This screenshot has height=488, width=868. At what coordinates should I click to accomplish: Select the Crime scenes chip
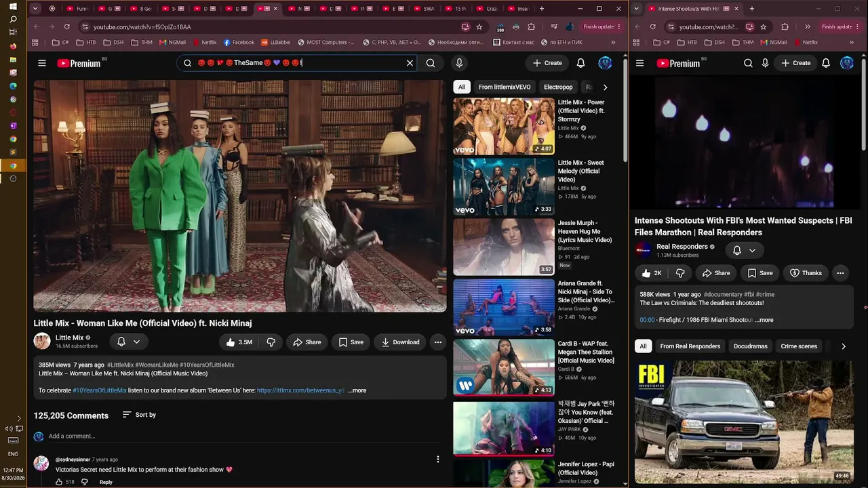(x=799, y=346)
